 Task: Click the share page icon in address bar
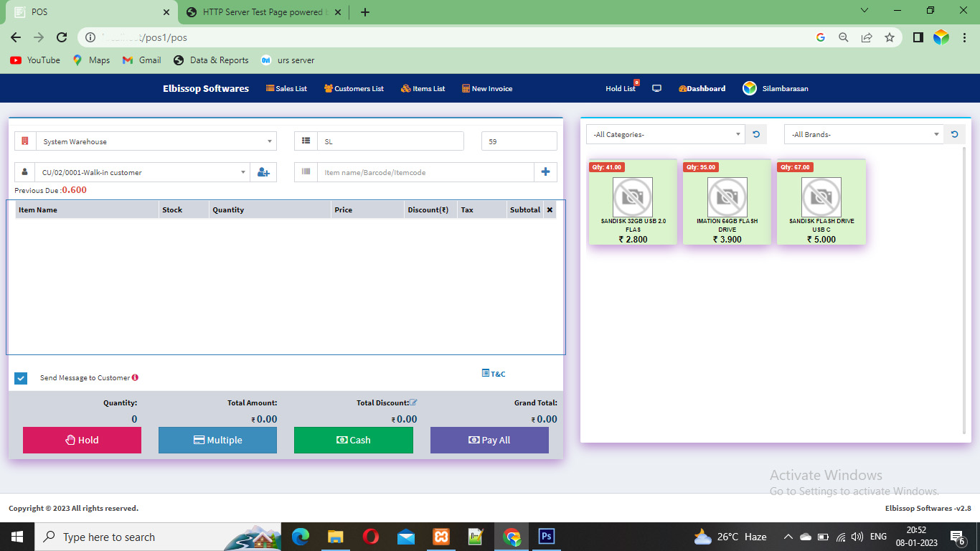tap(867, 37)
